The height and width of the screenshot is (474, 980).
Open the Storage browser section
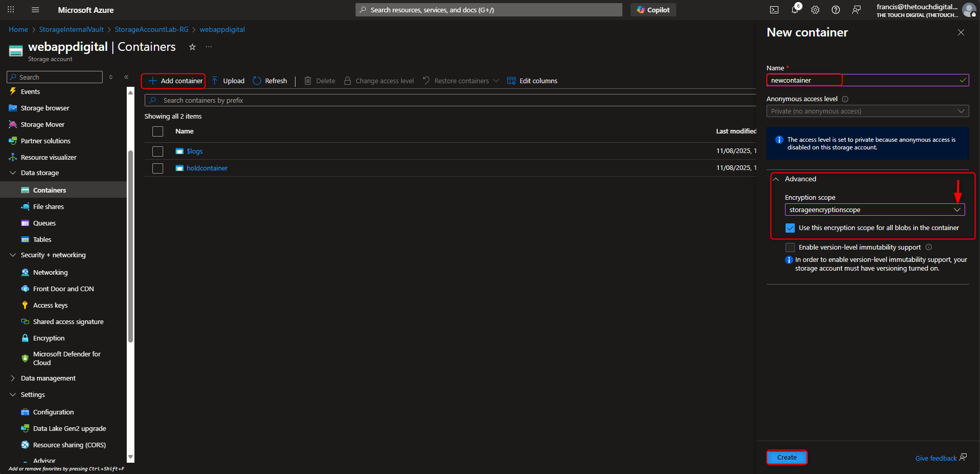pos(44,108)
